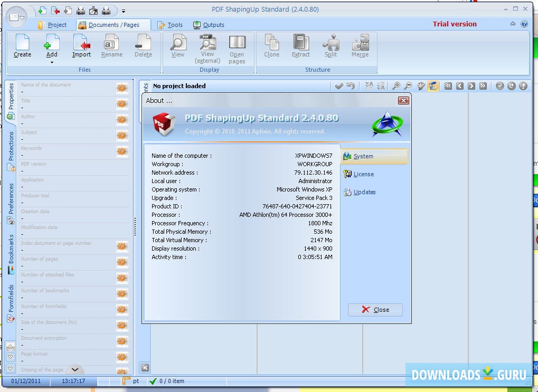
Task: Click the single up chevron on sidebar bottom
Action: coord(10,347)
